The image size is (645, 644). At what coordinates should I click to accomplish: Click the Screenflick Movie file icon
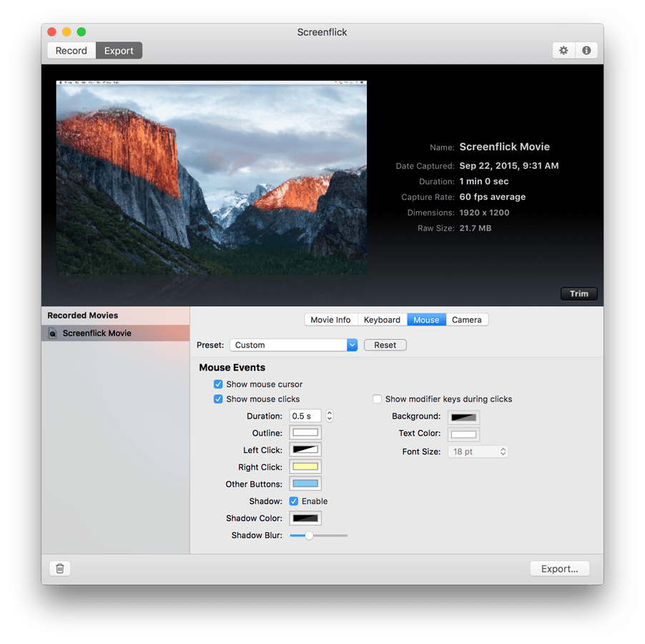tap(53, 333)
